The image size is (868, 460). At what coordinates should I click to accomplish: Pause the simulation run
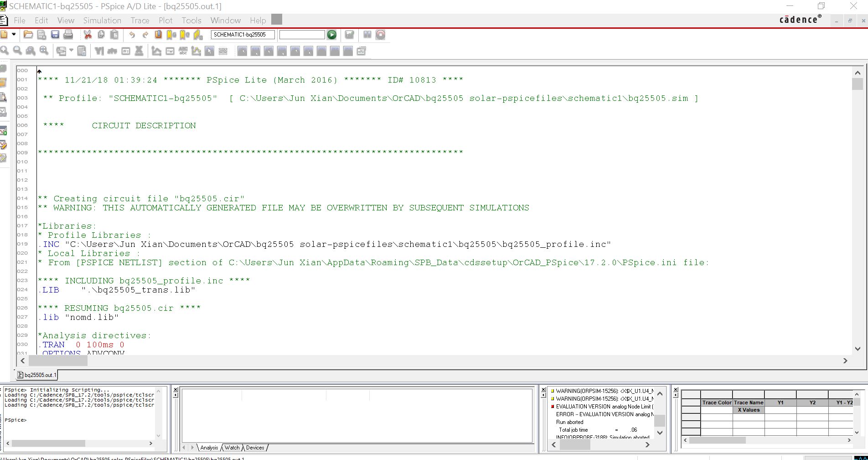pos(367,35)
